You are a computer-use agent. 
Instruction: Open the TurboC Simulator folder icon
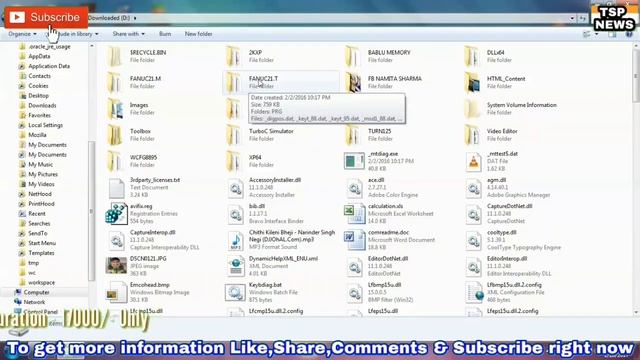pos(234,135)
